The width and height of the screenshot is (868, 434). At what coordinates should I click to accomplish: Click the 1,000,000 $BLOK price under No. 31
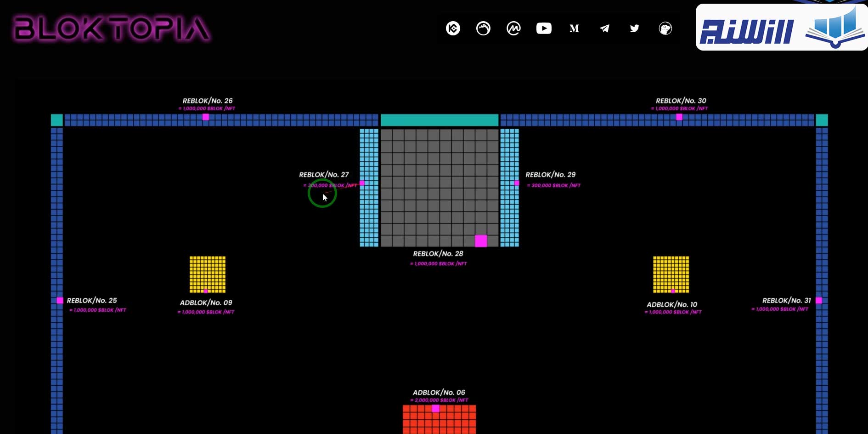(x=780, y=309)
